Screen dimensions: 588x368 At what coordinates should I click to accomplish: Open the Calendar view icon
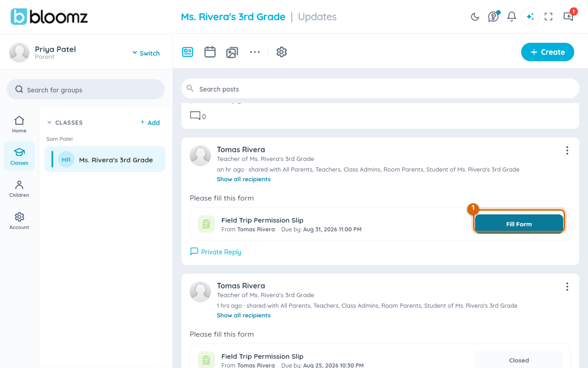[210, 52]
